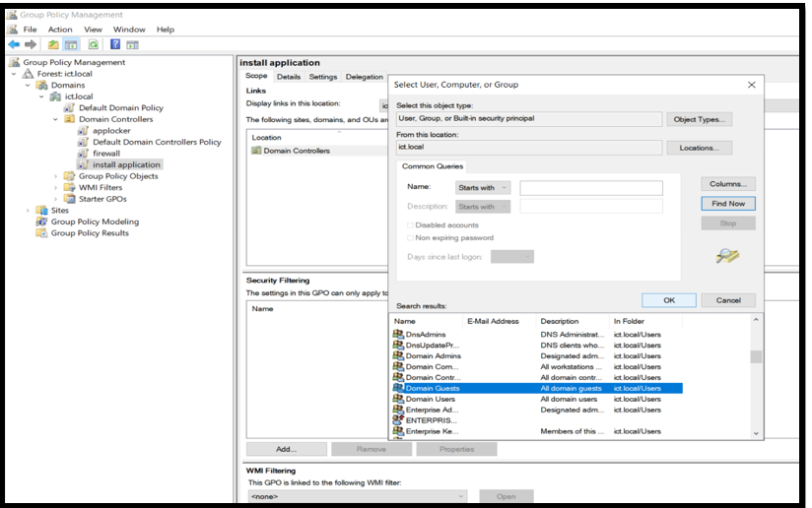Switch to the Details tab

pos(289,77)
